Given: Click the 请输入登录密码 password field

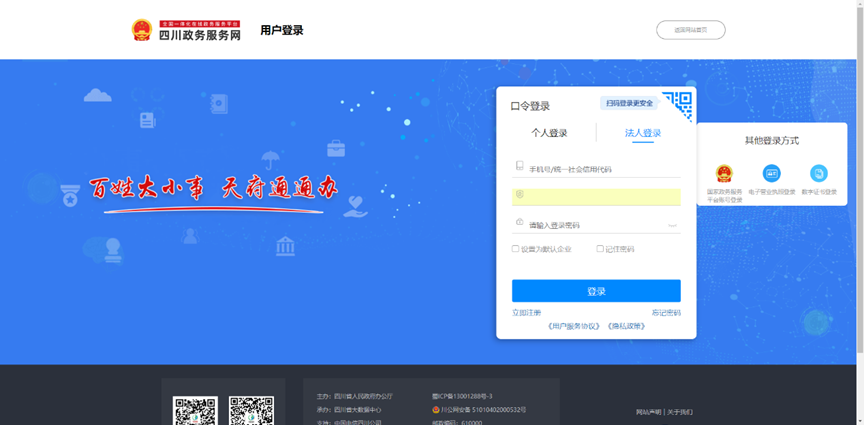Looking at the screenshot, I should [x=596, y=224].
